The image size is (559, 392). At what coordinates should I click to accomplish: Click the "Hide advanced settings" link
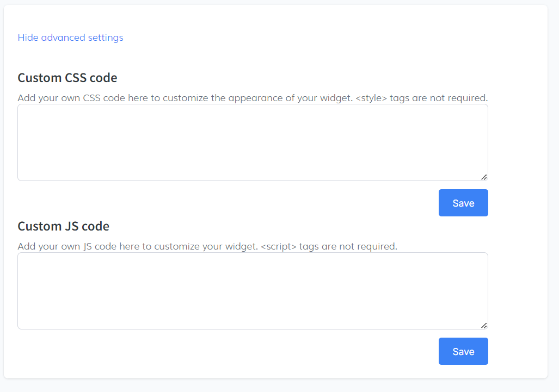click(x=70, y=38)
